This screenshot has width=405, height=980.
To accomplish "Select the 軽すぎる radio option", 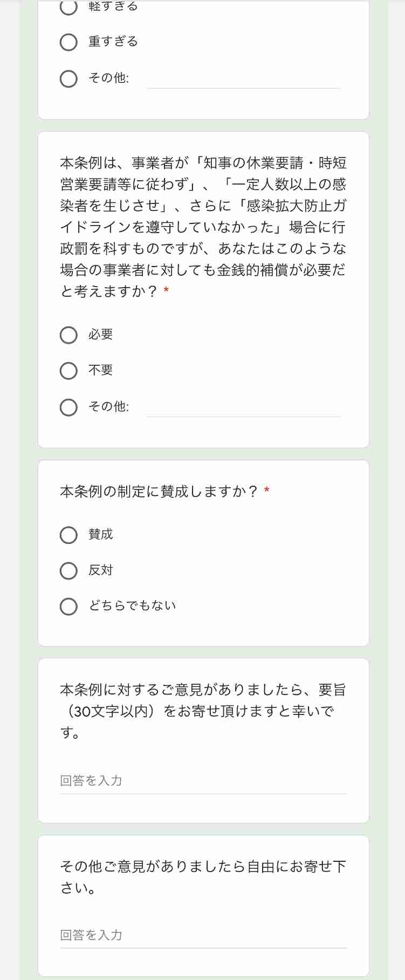I will 68,6.
